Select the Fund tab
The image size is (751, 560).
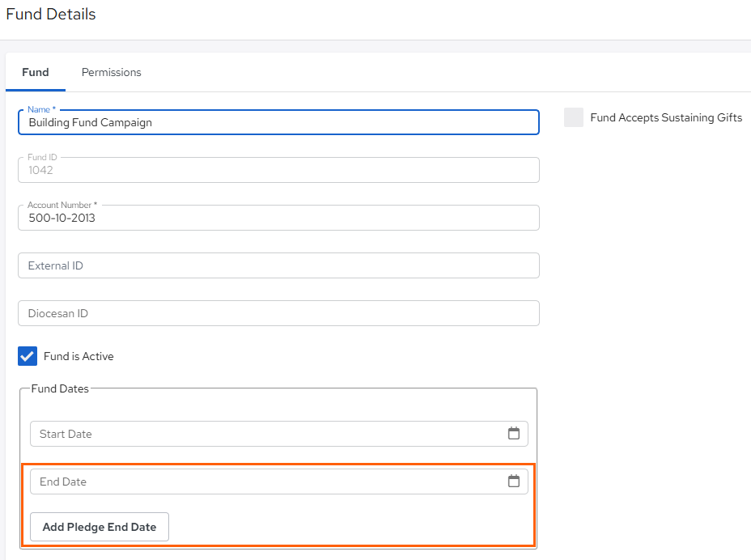pos(36,72)
